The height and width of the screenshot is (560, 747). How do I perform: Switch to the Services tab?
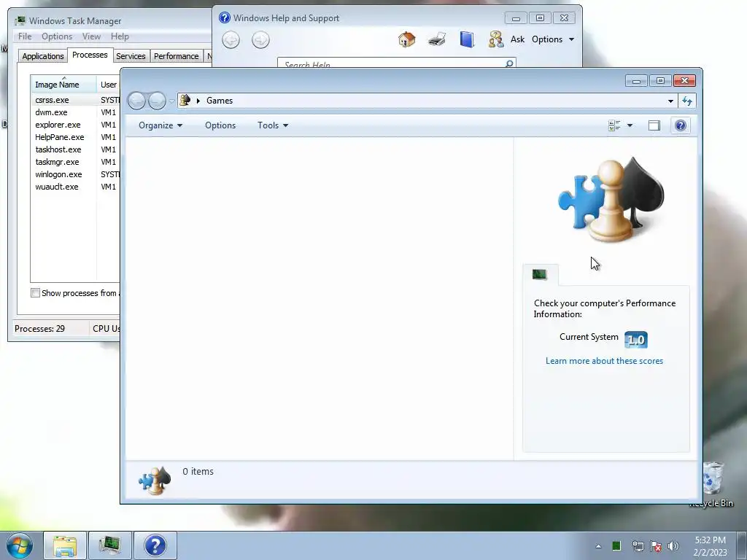pos(131,56)
